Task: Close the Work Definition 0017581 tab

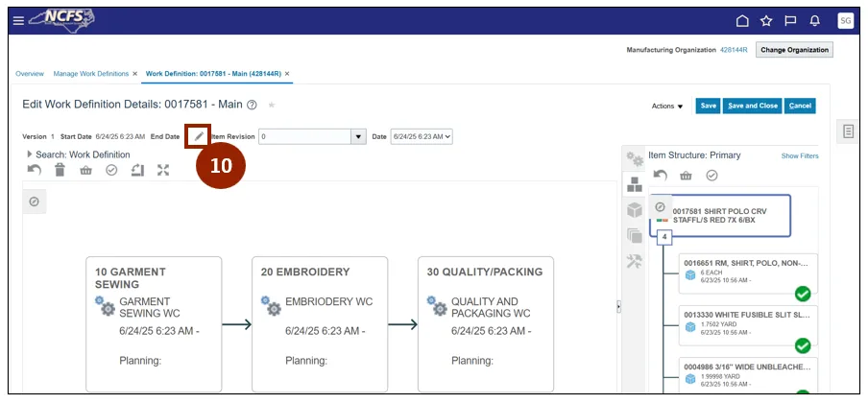Action: point(287,74)
